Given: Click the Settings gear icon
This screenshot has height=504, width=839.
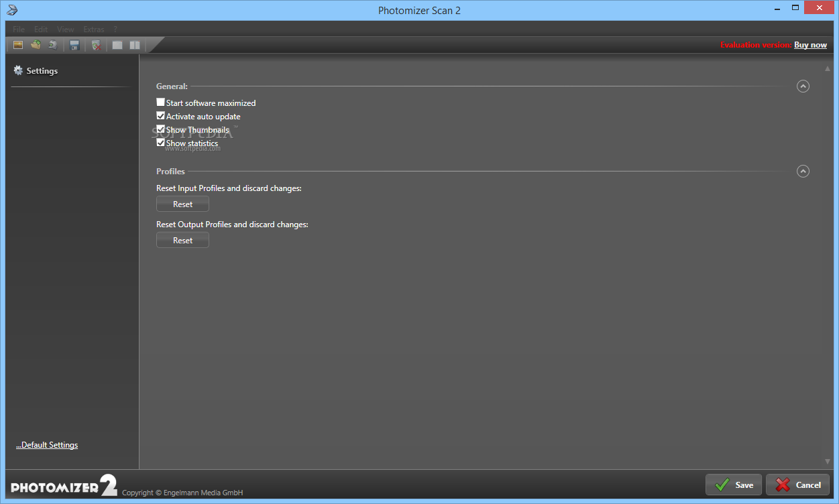Looking at the screenshot, I should click(x=18, y=70).
